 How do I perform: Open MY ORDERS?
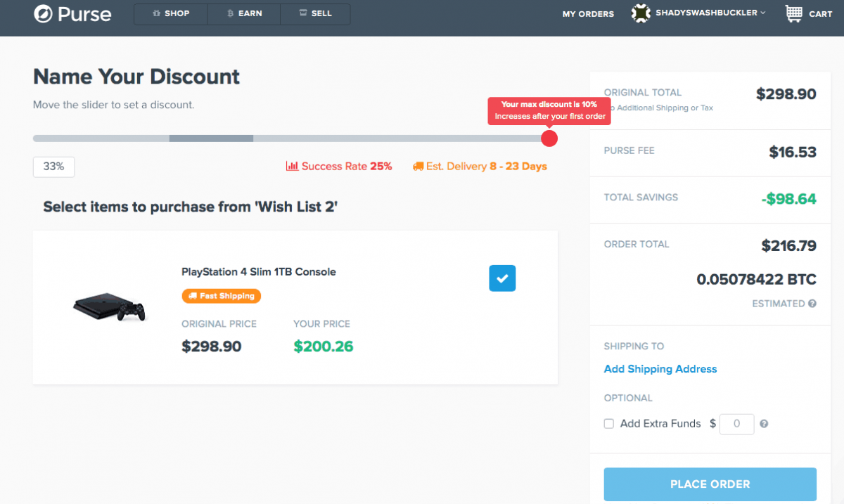point(588,14)
